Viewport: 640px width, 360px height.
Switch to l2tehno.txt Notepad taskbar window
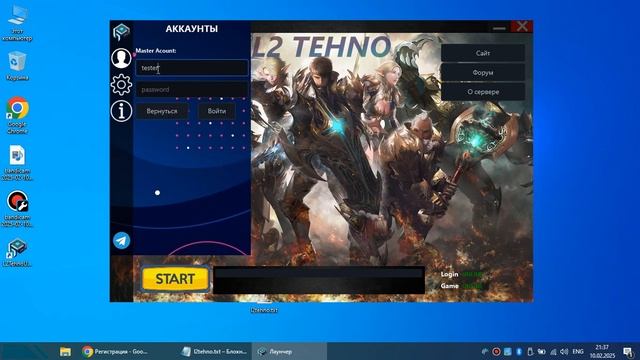coord(215,351)
